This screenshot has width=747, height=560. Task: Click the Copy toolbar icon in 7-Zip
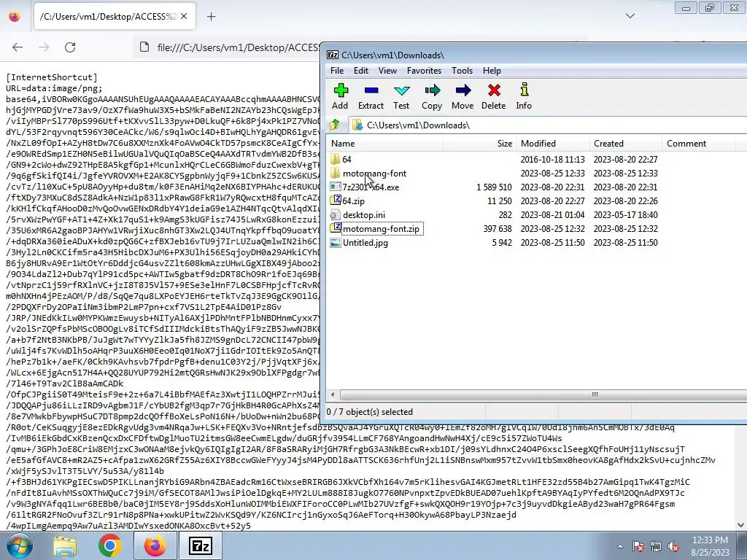pos(432,90)
